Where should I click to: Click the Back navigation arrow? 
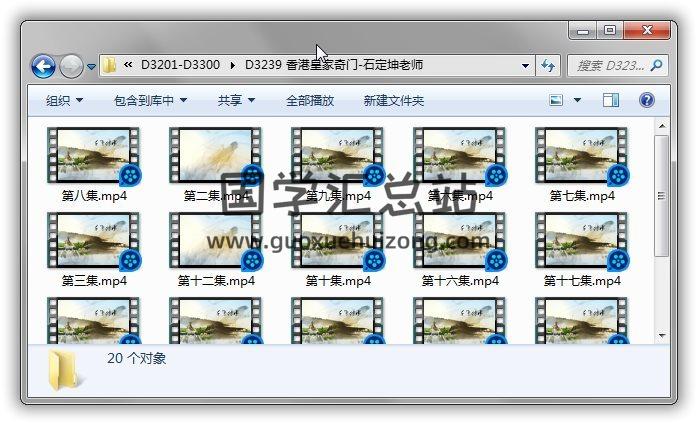[43, 66]
